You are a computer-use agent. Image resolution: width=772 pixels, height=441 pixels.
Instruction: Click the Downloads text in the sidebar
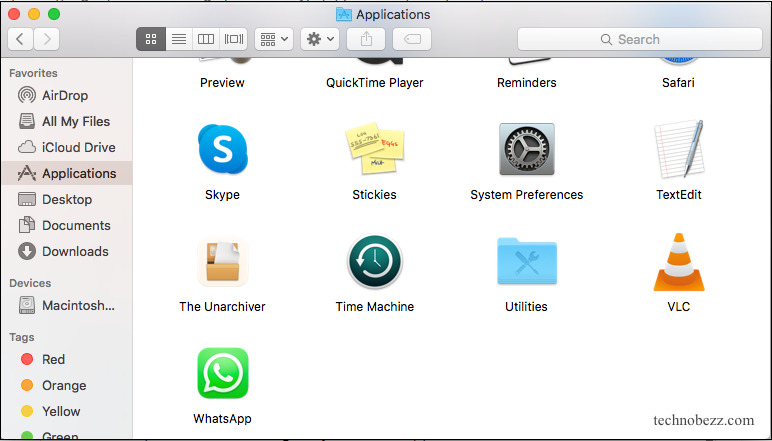[x=75, y=251]
